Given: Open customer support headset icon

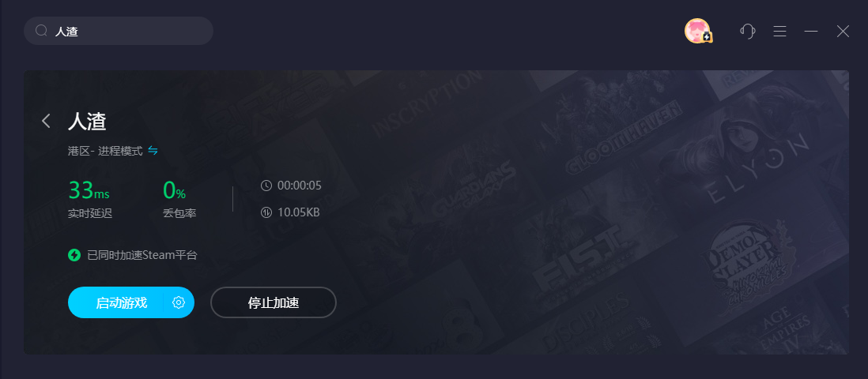Looking at the screenshot, I should pyautogui.click(x=748, y=31).
